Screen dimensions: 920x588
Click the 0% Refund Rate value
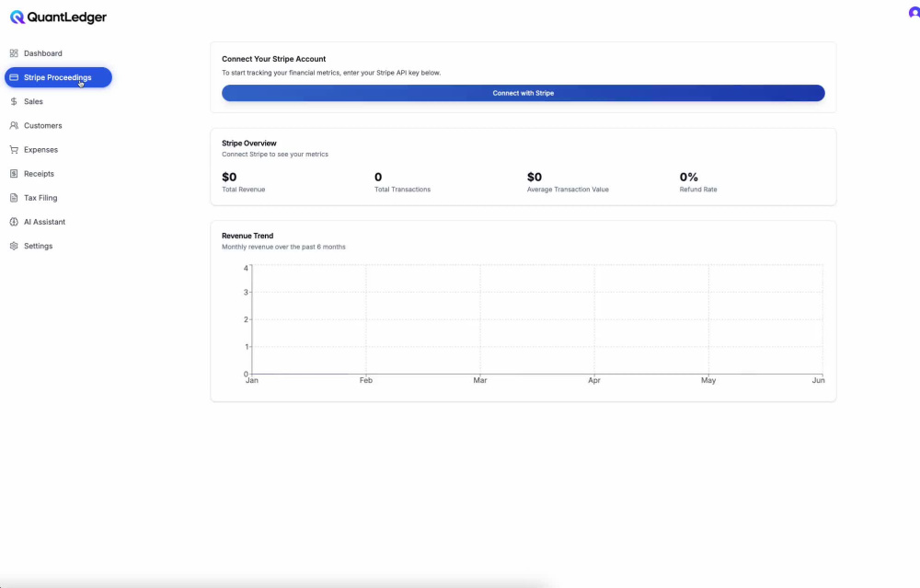(x=689, y=177)
